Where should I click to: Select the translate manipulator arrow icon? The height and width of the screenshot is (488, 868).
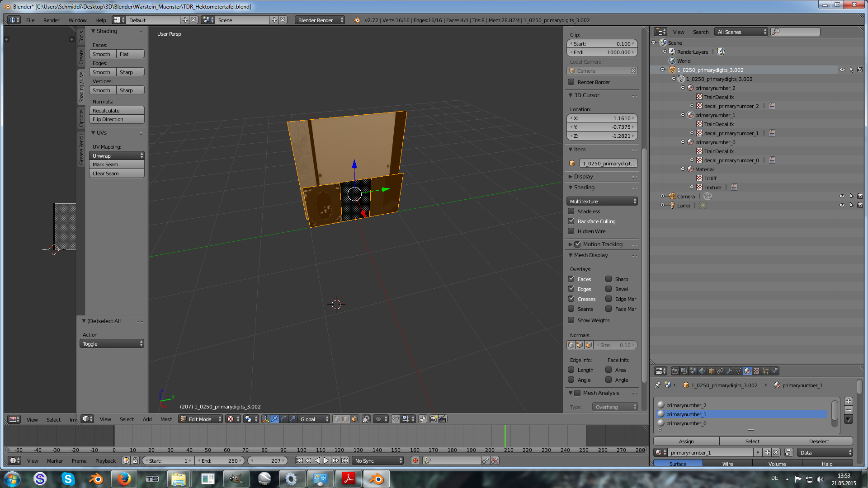(275, 419)
